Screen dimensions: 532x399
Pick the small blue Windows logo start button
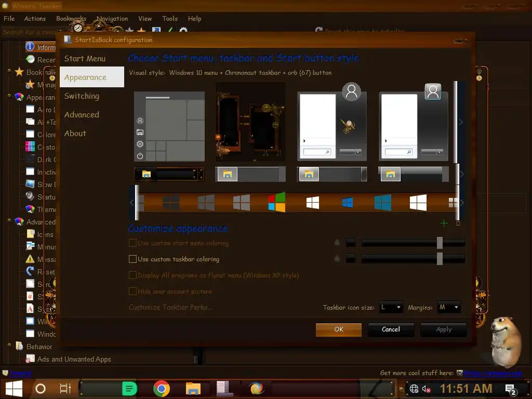point(347,203)
